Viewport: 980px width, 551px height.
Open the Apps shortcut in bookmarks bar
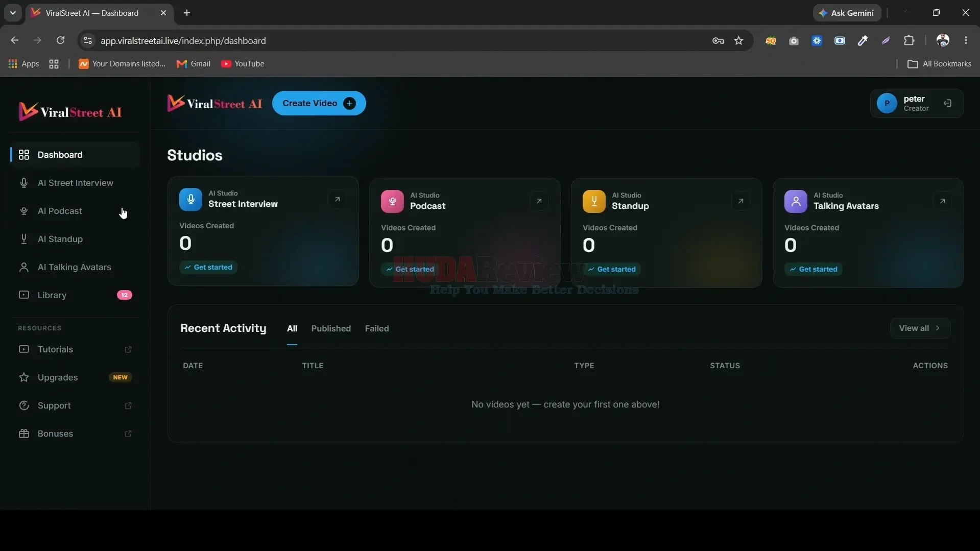(23, 64)
